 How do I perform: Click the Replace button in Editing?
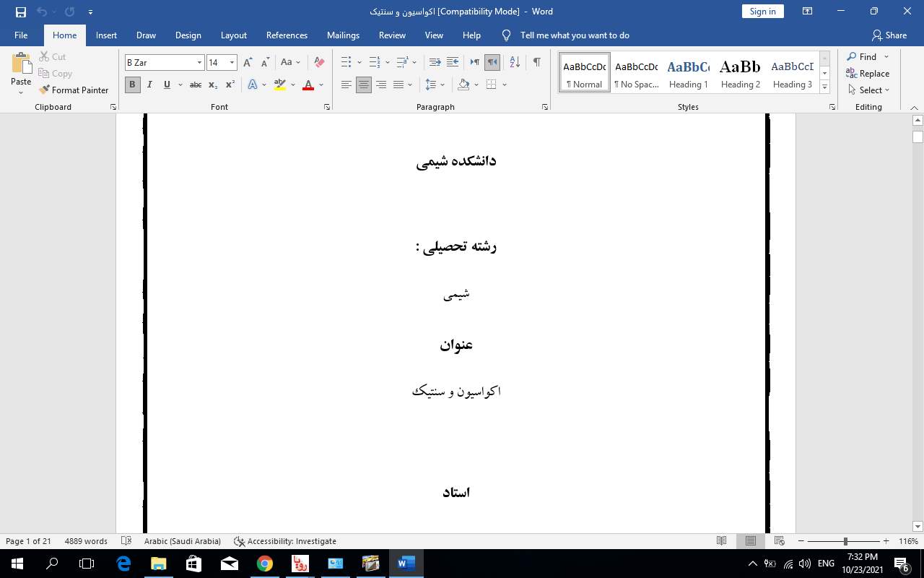pos(868,74)
